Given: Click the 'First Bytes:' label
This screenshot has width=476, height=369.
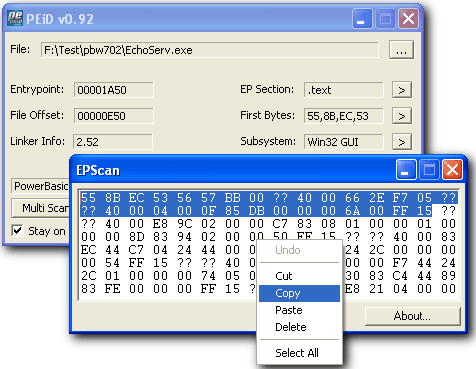Looking at the screenshot, I should click(268, 115).
